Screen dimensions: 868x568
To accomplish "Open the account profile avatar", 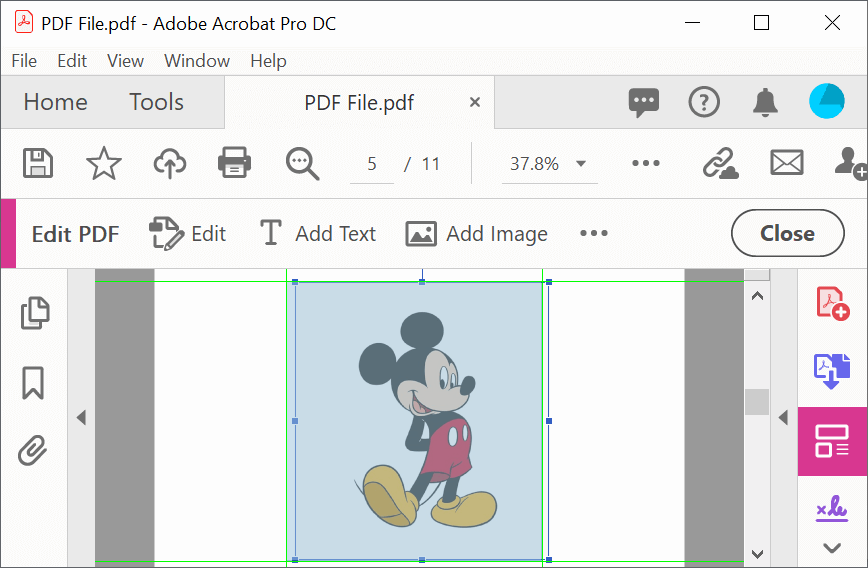I will coord(826,101).
